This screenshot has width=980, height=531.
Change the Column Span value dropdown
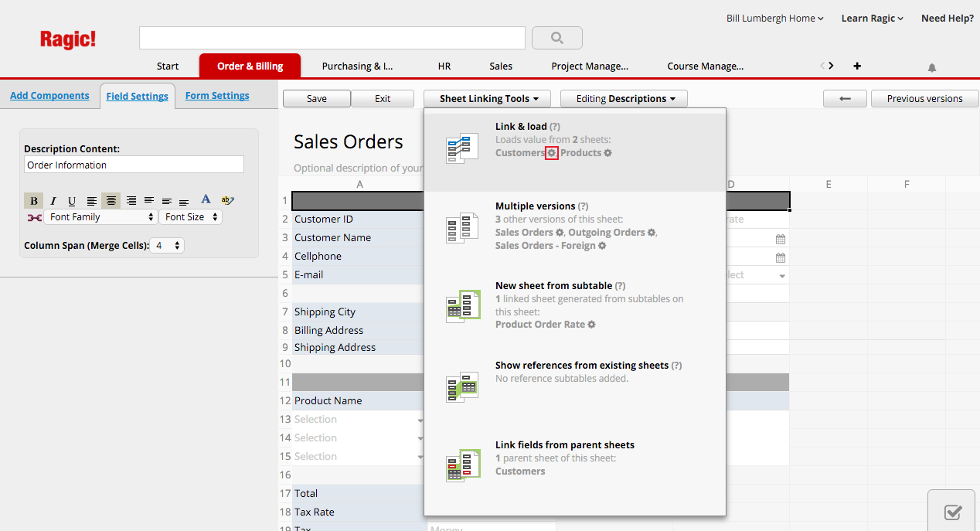tap(168, 245)
